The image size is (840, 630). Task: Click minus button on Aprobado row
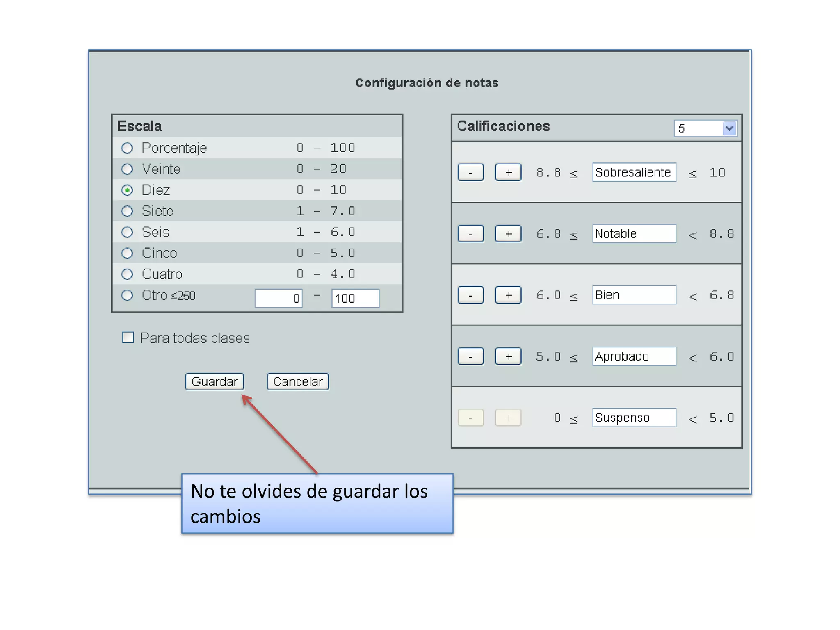pyautogui.click(x=470, y=356)
